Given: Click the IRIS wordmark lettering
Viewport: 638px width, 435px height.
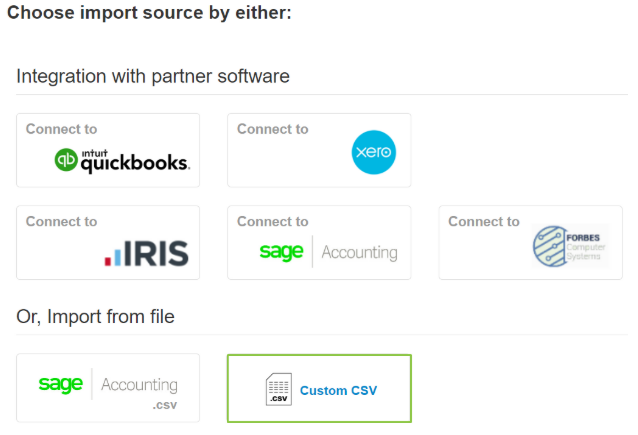Looking at the screenshot, I should 155,253.
